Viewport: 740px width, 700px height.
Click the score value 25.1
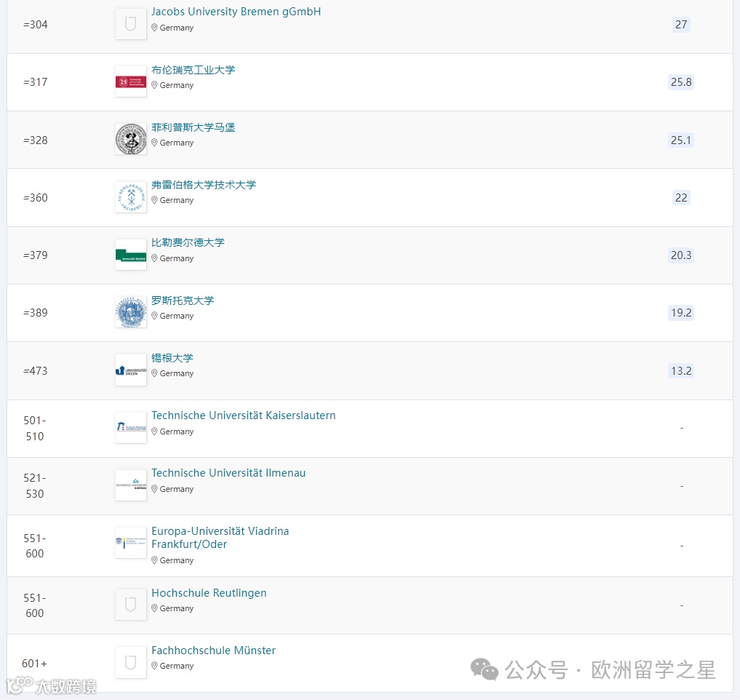(681, 140)
